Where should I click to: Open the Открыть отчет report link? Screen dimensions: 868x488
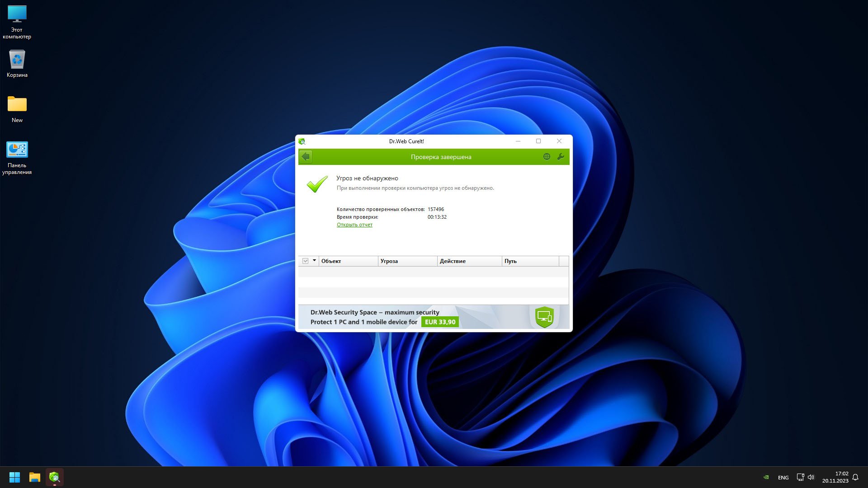pyautogui.click(x=354, y=225)
